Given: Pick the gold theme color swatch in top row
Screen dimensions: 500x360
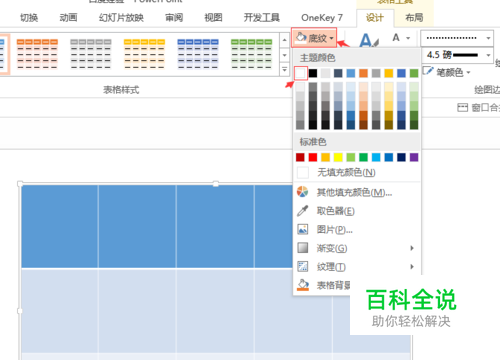Looking at the screenshot, I should pos(389,73).
